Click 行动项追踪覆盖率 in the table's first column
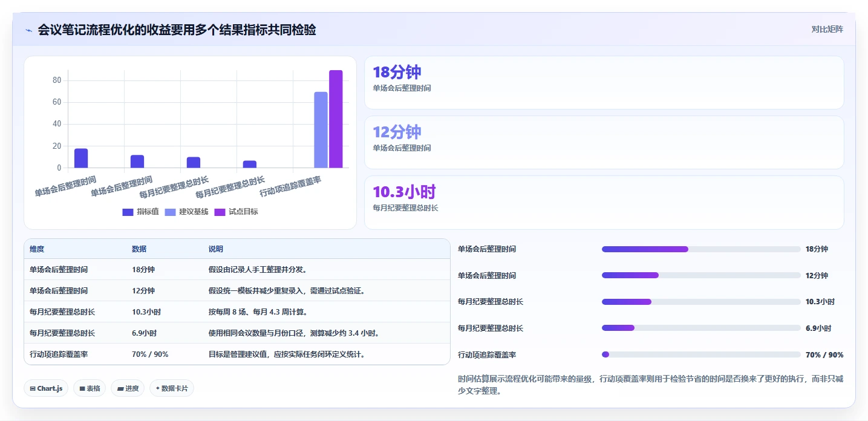The width and height of the screenshot is (868, 421). click(75, 354)
